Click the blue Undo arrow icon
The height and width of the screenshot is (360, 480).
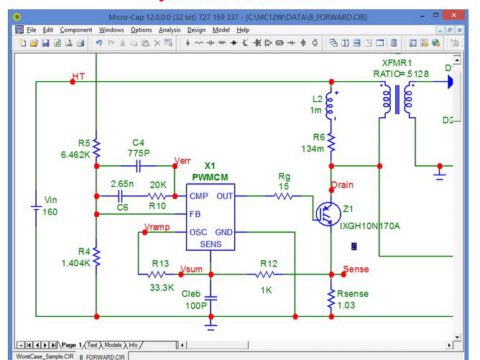[99, 43]
